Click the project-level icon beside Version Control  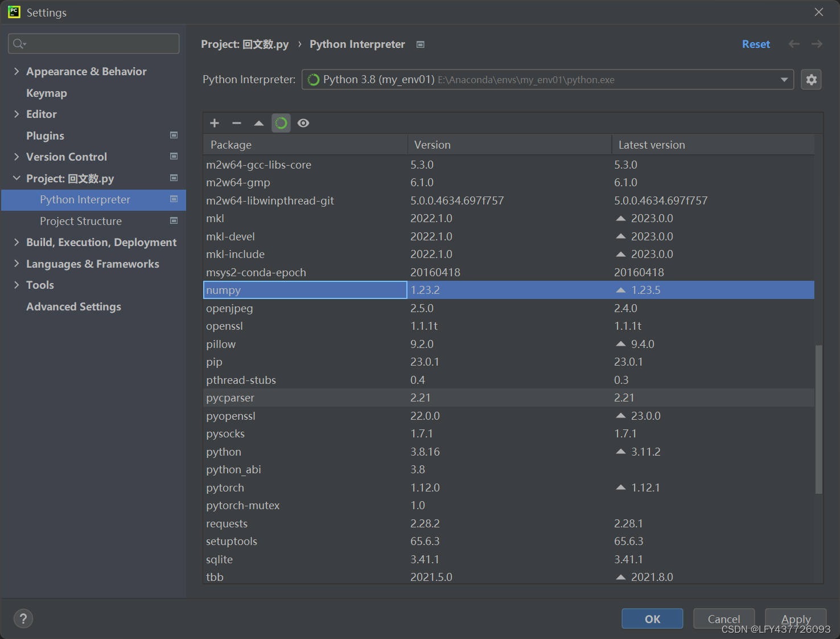tap(174, 156)
